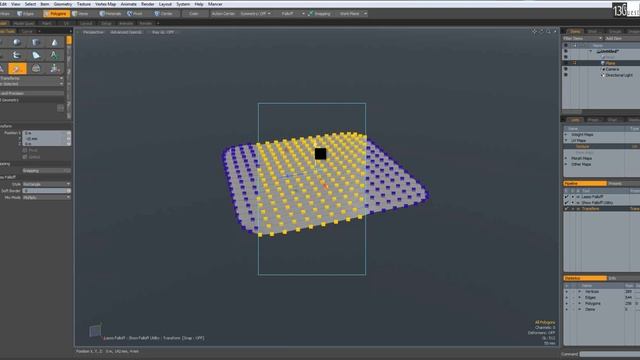
Task: Open the Render menu
Action: (x=147, y=4)
